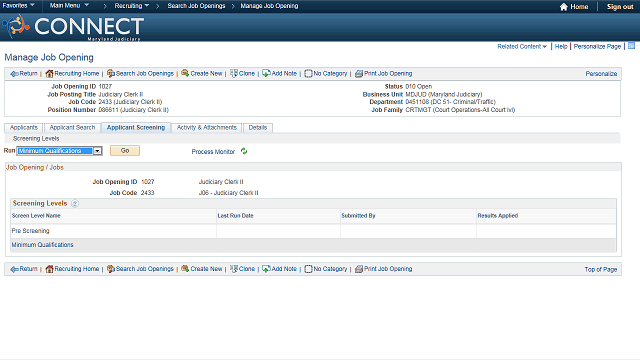This screenshot has height=360, width=640.
Task: Click the Go button
Action: [125, 151]
